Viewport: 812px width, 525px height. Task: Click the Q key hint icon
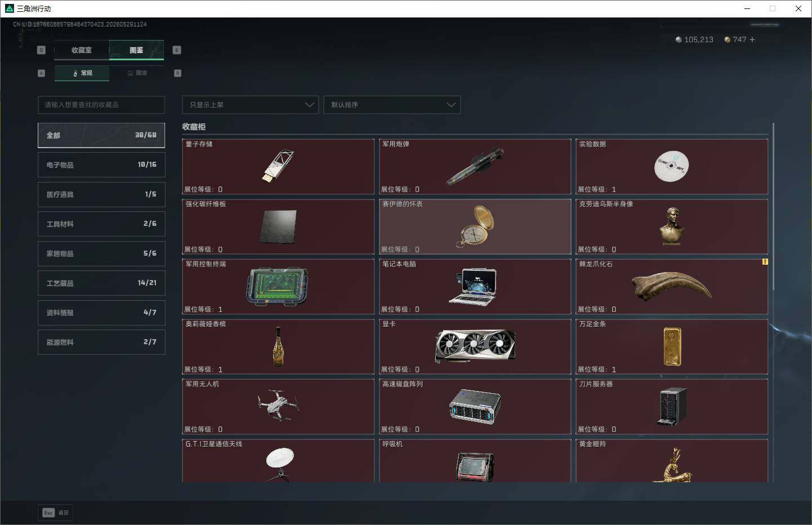41,50
